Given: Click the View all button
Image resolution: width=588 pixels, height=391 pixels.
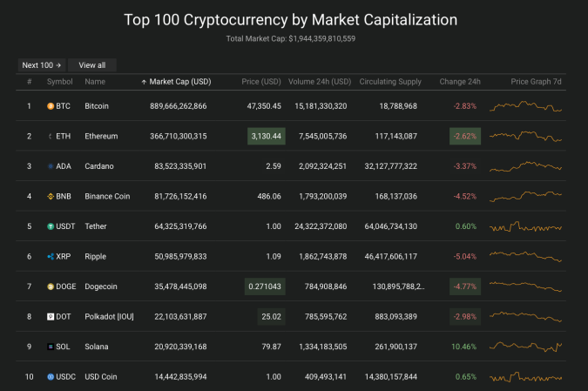Looking at the screenshot, I should pos(91,65).
